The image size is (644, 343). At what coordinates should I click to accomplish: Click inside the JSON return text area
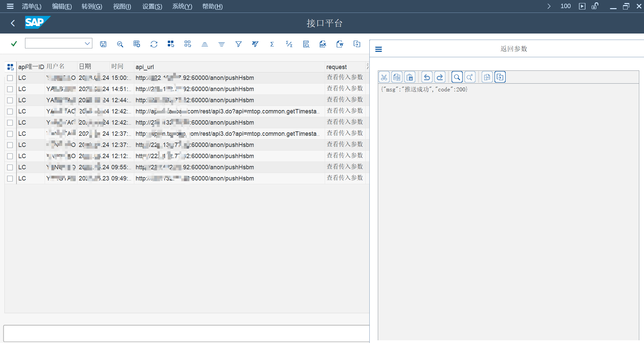[x=508, y=212]
